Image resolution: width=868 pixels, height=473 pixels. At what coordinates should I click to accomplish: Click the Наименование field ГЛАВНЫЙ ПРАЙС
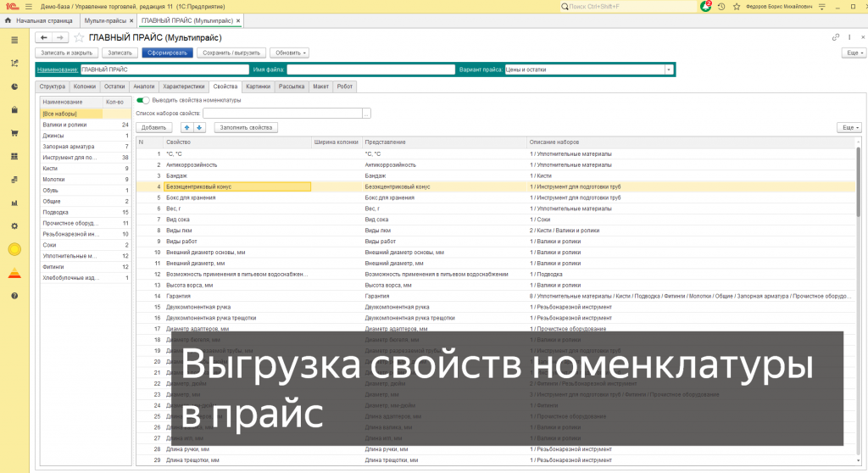click(x=165, y=70)
